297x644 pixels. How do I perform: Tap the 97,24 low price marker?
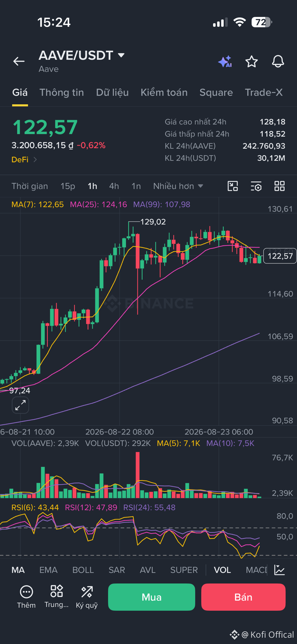tap(20, 390)
